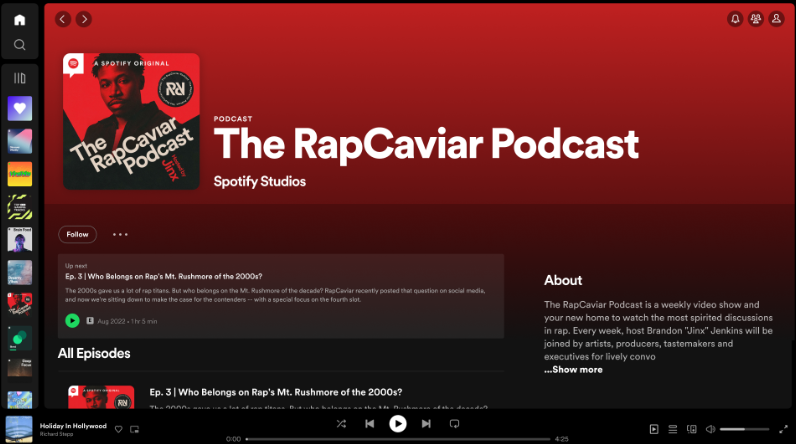Play the Up next episode green button
Screen dimensions: 796x444
[x=73, y=321]
